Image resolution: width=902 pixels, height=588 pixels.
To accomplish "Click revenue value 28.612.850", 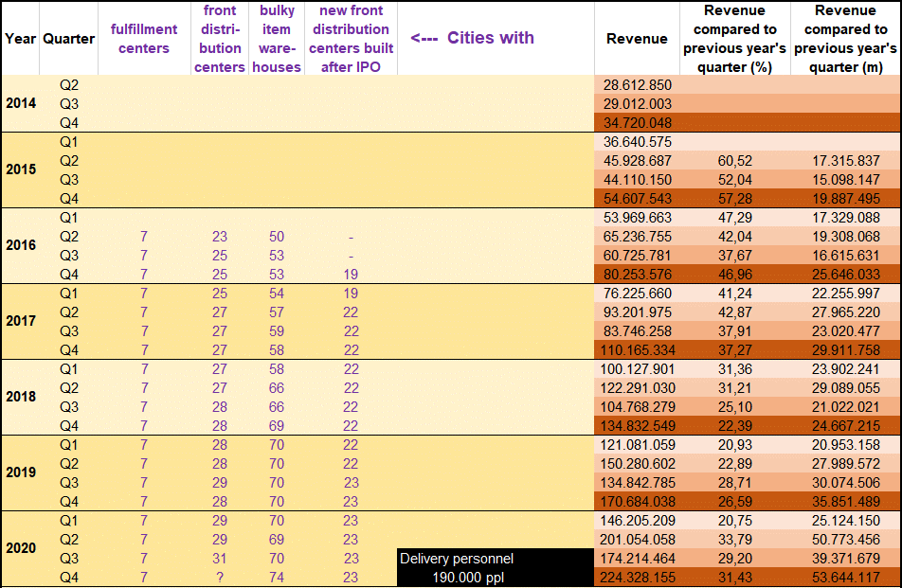I will click(x=638, y=85).
